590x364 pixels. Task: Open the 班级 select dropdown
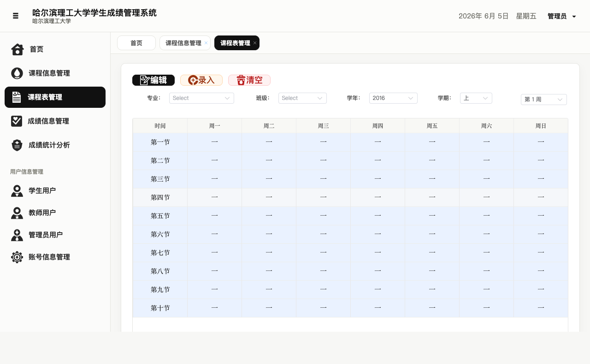click(x=302, y=98)
